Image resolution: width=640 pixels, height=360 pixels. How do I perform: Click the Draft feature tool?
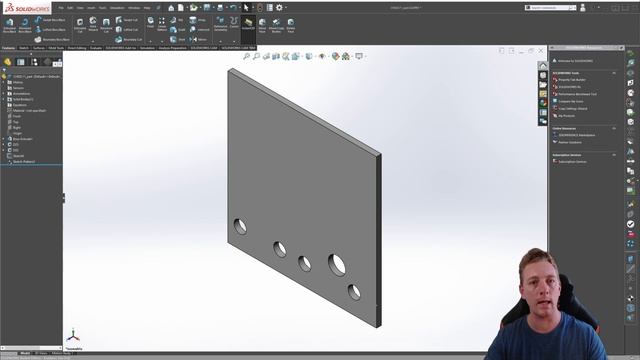point(178,29)
